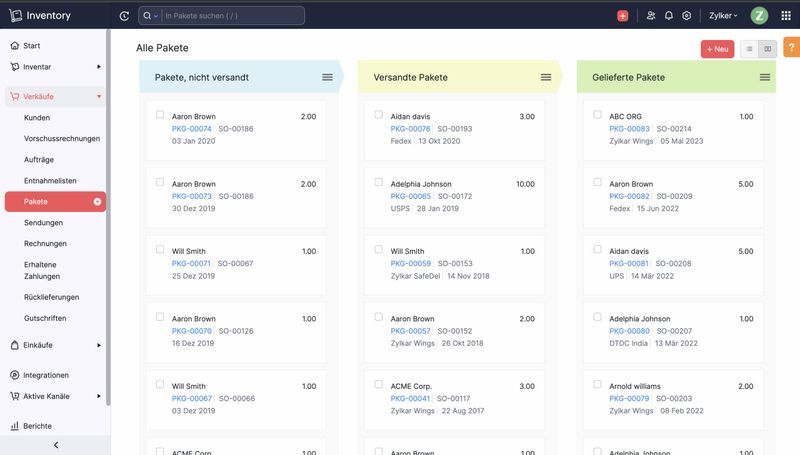Switch to list view
Viewport: 800px width, 455px height.
[749, 49]
